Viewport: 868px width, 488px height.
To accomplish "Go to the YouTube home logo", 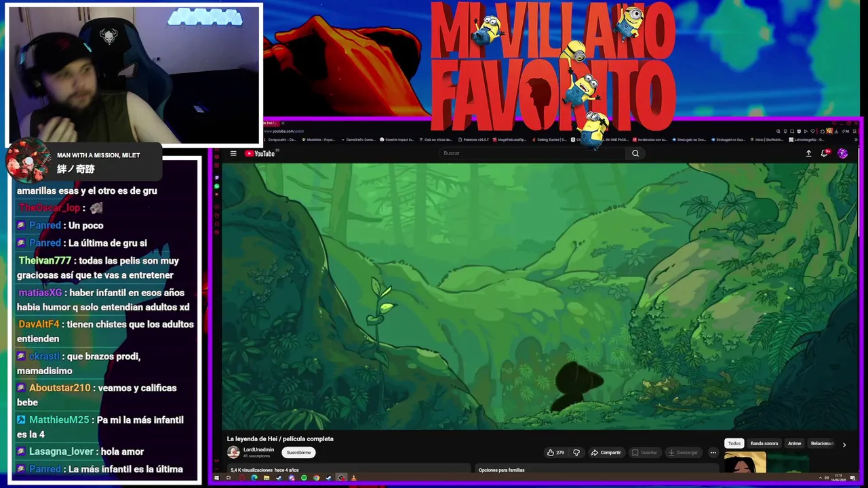I will coord(260,153).
